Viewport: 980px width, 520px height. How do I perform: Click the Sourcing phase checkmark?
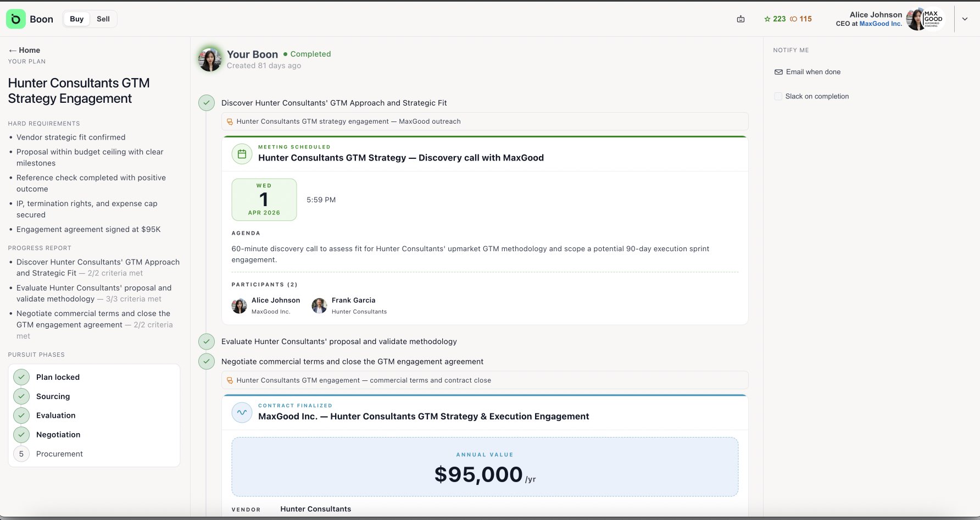21,396
